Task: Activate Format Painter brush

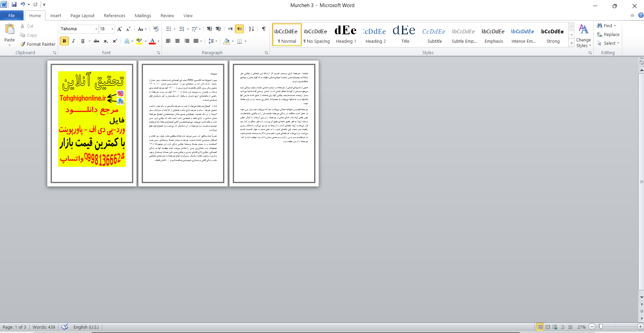Action: tap(38, 44)
